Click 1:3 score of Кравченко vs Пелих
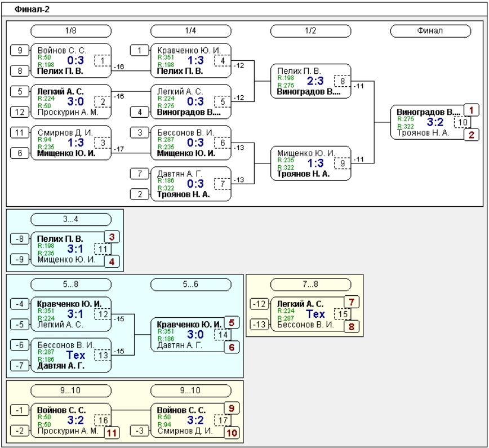 click(195, 60)
